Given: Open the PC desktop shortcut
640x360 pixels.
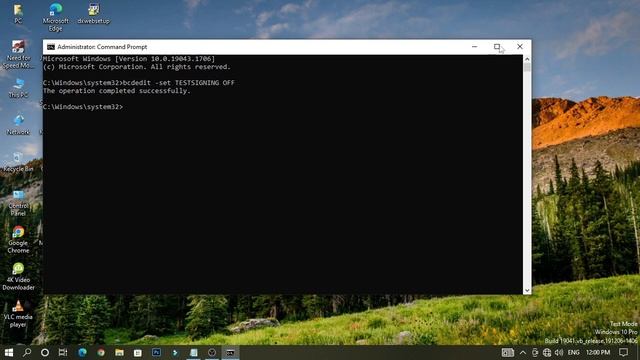Looking at the screenshot, I should (18, 13).
